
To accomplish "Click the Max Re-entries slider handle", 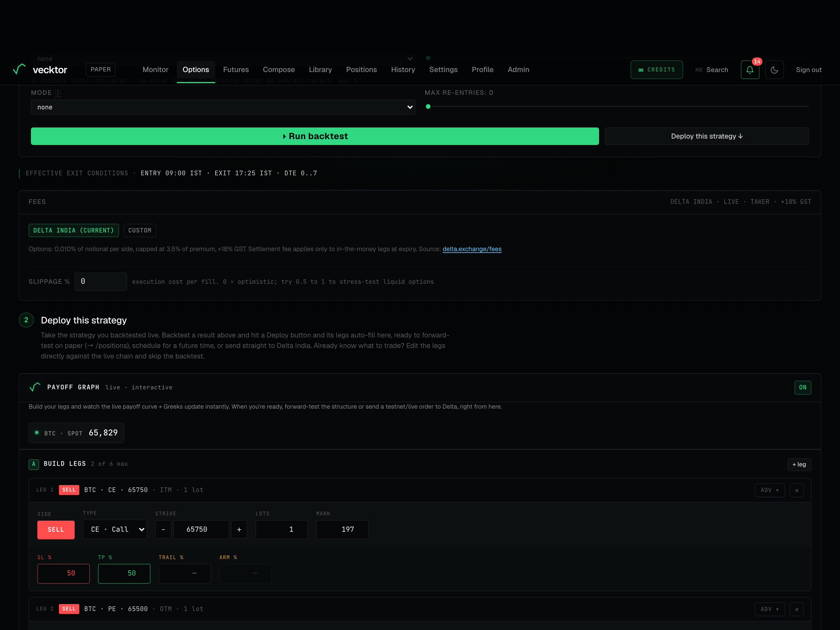I will point(428,107).
